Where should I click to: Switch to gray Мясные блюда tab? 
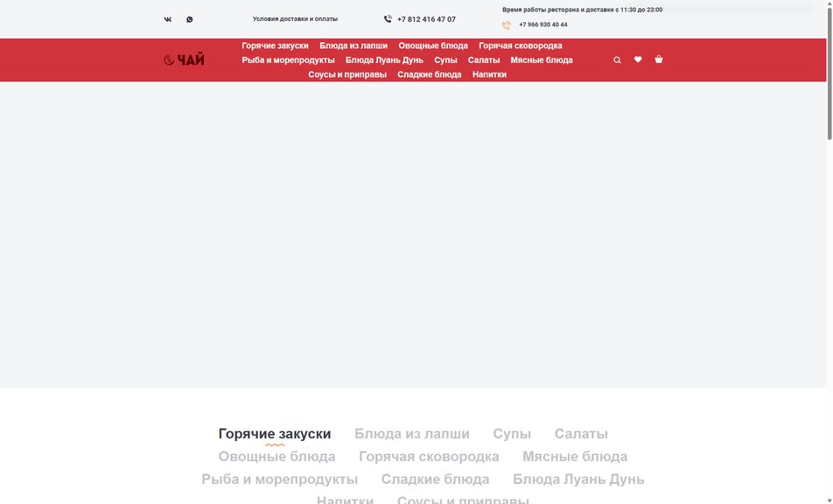(575, 457)
